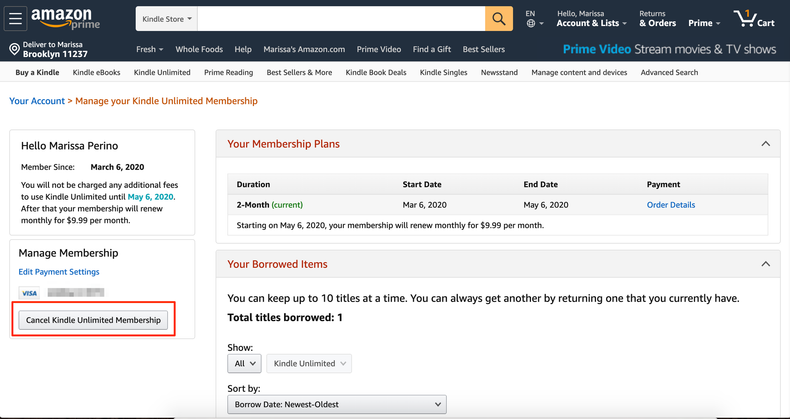Click Cancel Kindle Unlimited Membership button

(93, 320)
